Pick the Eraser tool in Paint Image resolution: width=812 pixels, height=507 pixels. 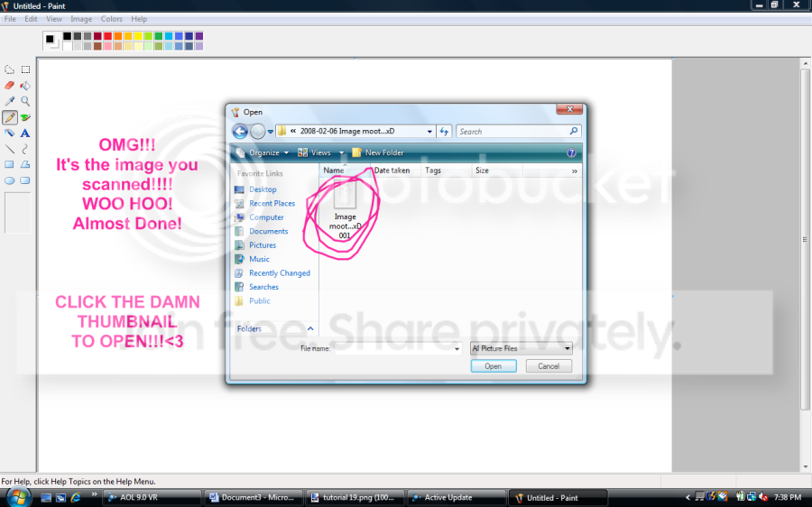tap(9, 86)
